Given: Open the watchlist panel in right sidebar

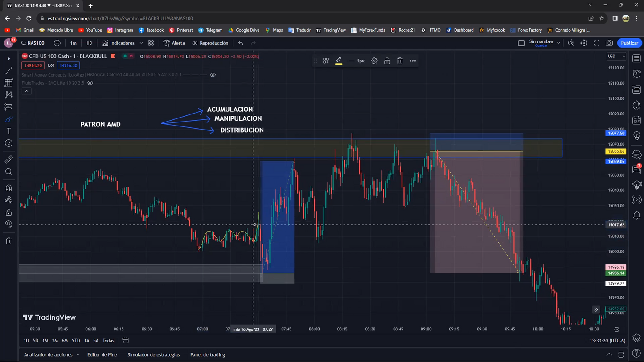Looking at the screenshot, I should pyautogui.click(x=636, y=59).
